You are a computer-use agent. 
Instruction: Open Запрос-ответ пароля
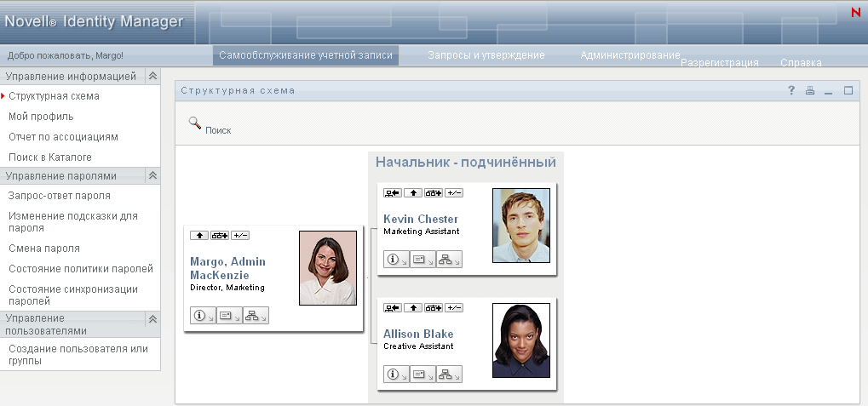click(60, 196)
